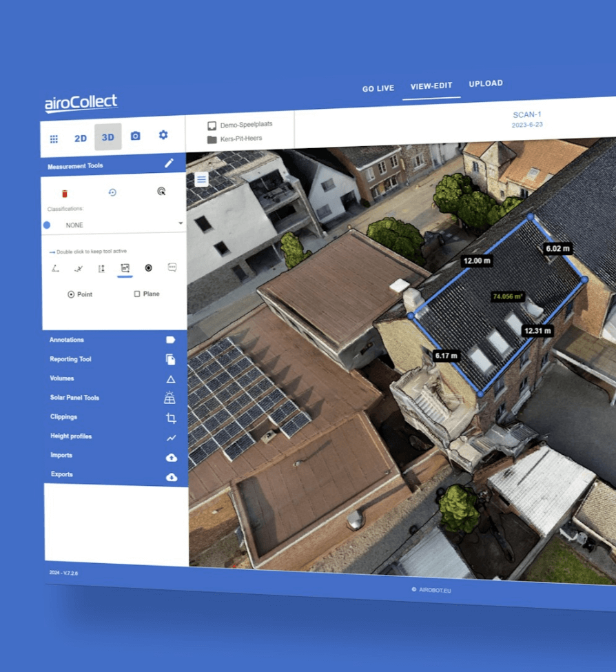Select the angle measurement tool

click(56, 268)
